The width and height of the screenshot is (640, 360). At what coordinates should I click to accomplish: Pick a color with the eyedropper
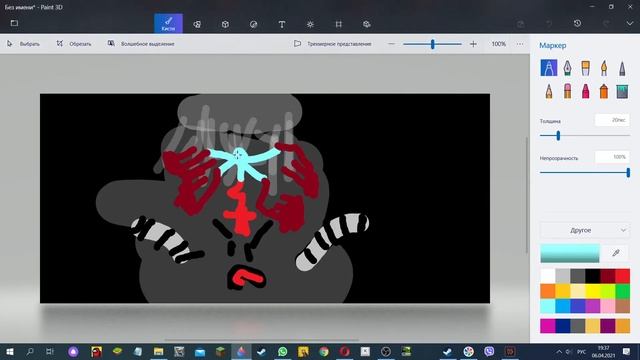coord(616,253)
